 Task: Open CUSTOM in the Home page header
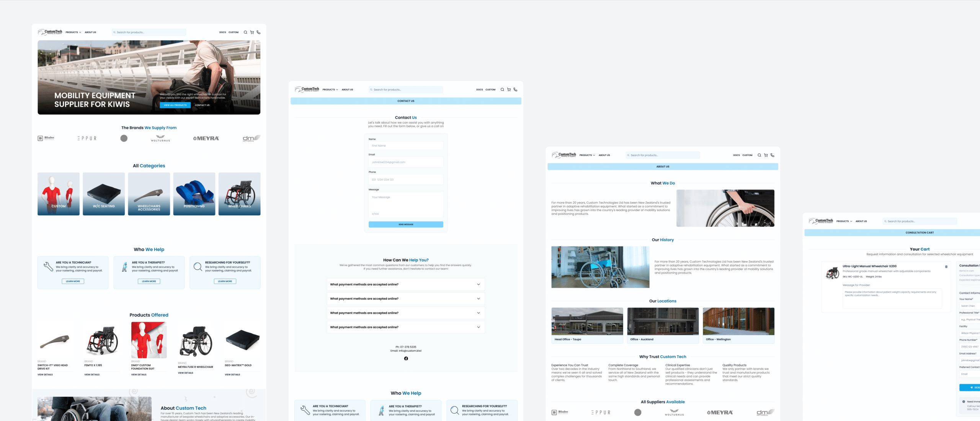(x=234, y=32)
